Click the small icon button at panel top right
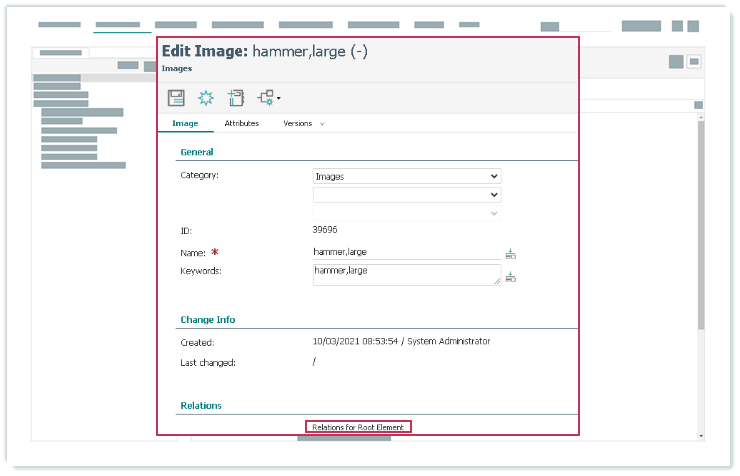The height and width of the screenshot is (476, 740). (x=694, y=62)
